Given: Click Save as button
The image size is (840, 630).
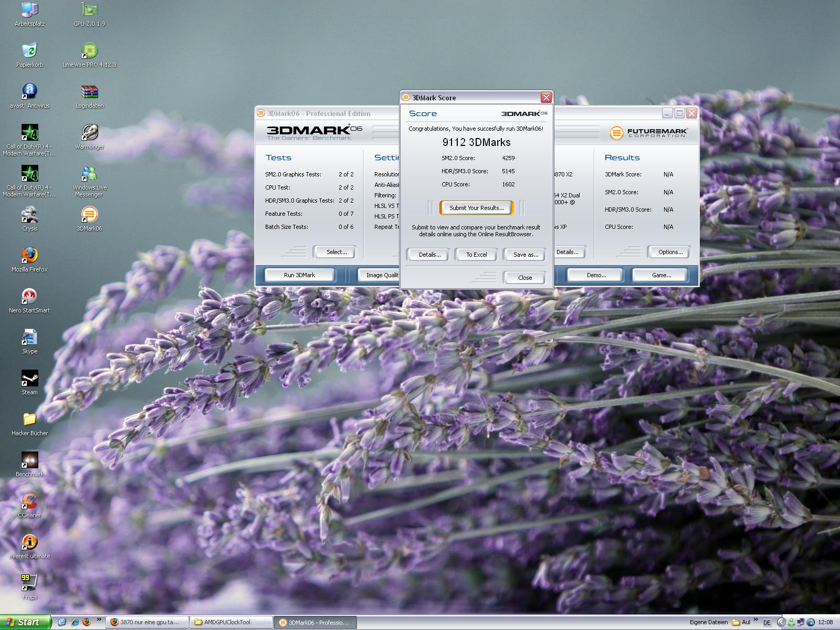Looking at the screenshot, I should (525, 255).
